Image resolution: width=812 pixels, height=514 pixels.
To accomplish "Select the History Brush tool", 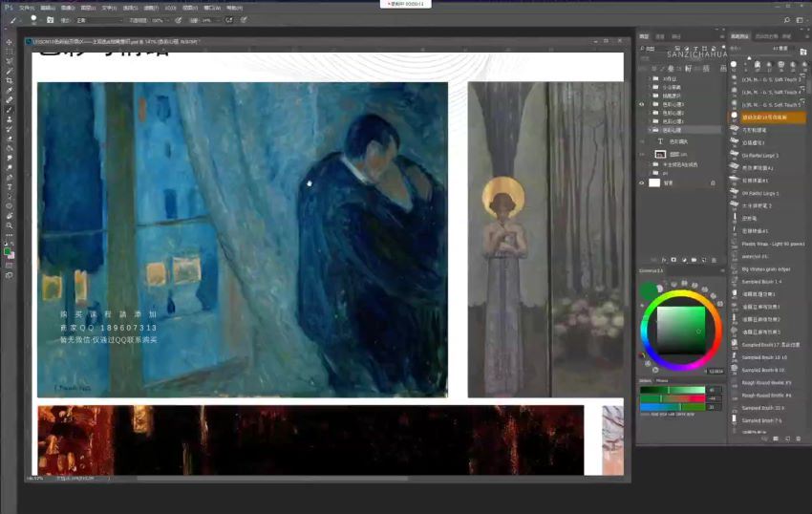I will [9, 128].
